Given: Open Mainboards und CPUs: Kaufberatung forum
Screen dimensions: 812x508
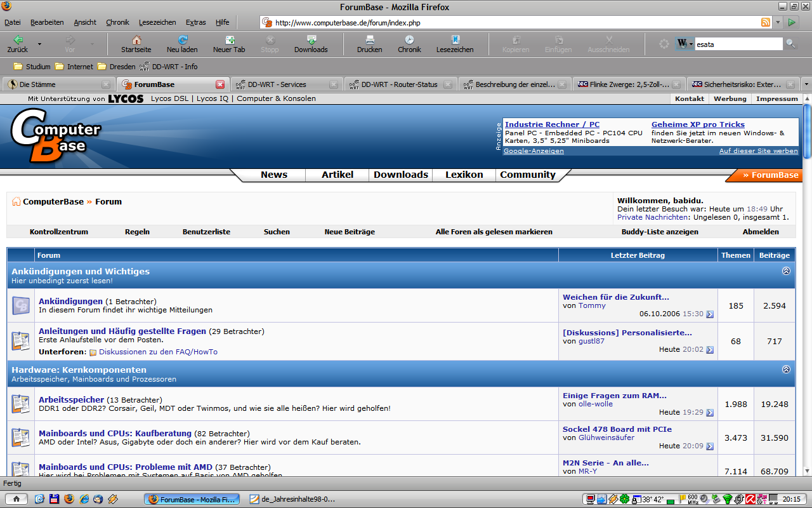Looking at the screenshot, I should pyautogui.click(x=115, y=433).
